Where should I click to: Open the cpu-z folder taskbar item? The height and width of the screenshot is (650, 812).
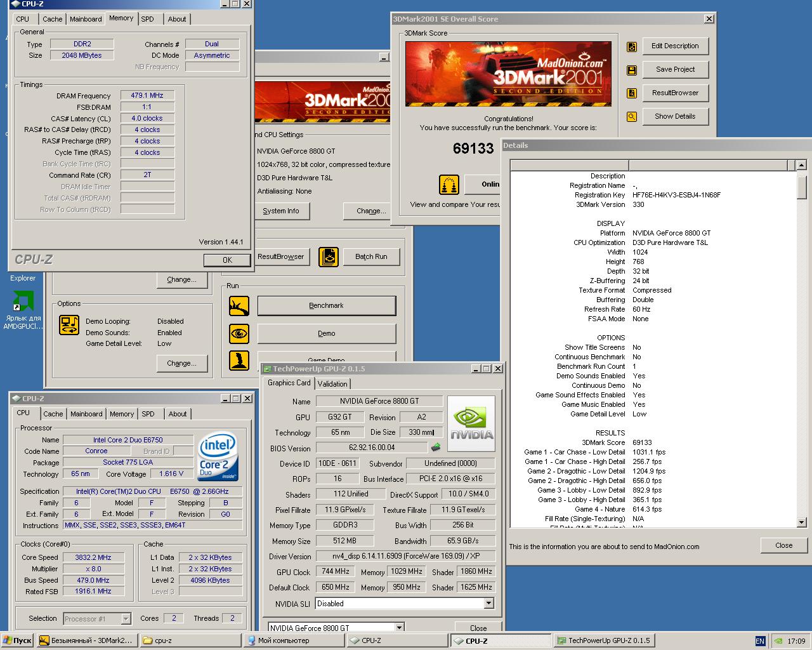(x=190, y=641)
